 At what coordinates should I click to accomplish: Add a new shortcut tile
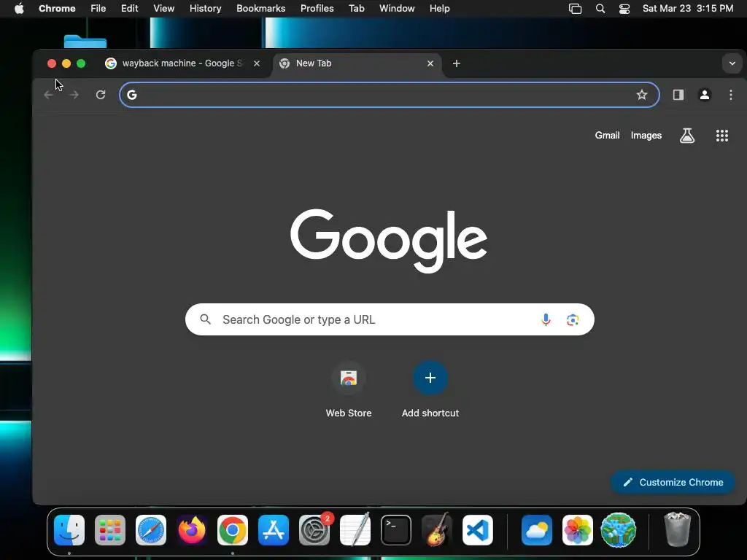(430, 389)
